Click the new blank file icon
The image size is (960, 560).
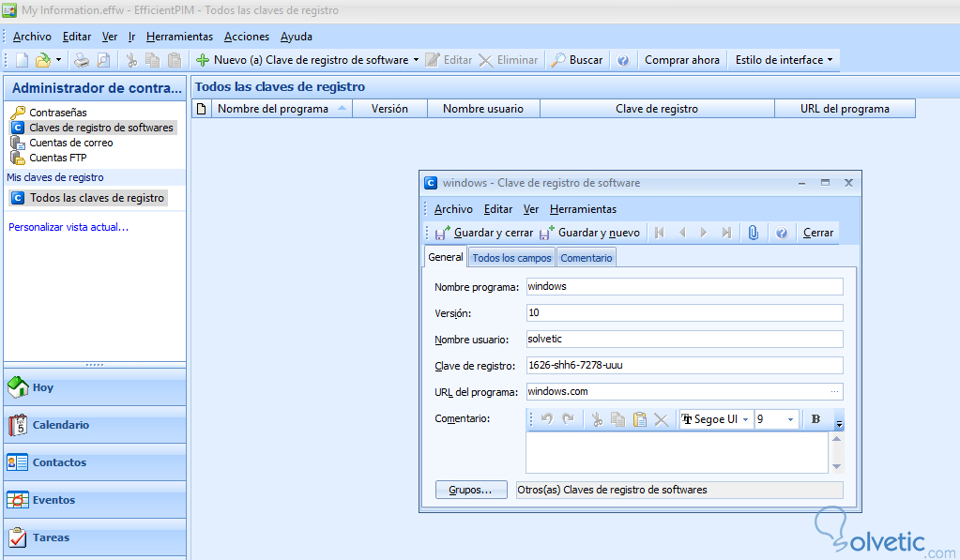22,60
